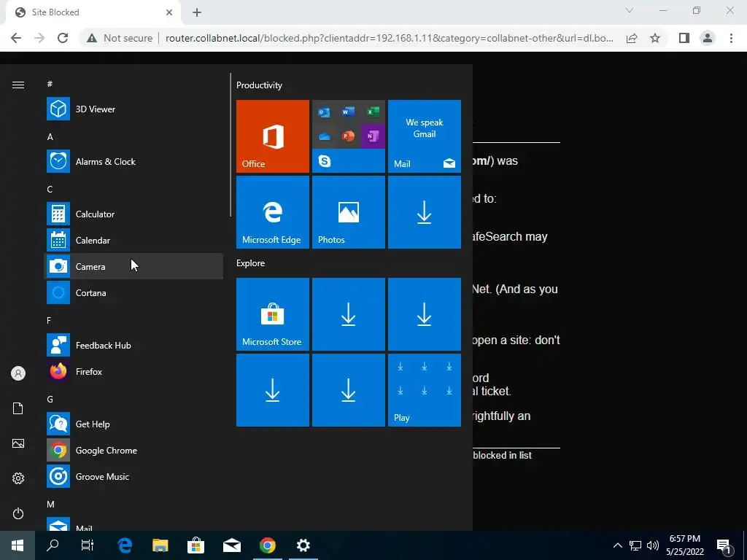The height and width of the screenshot is (560, 747).
Task: Click the app list scrollbar
Action: pos(231,145)
